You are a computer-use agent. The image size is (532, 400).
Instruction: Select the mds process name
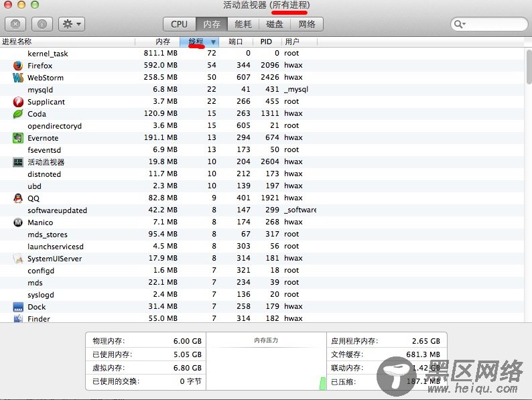pos(35,283)
